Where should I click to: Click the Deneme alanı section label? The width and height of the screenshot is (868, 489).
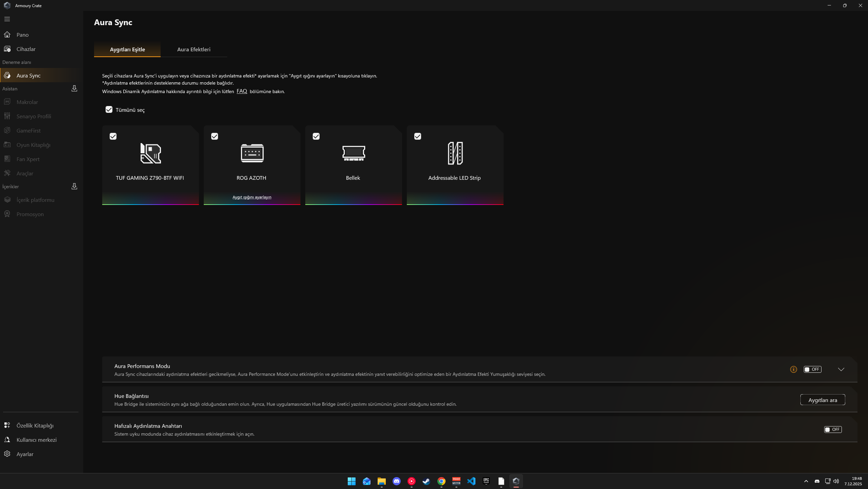[x=17, y=62]
